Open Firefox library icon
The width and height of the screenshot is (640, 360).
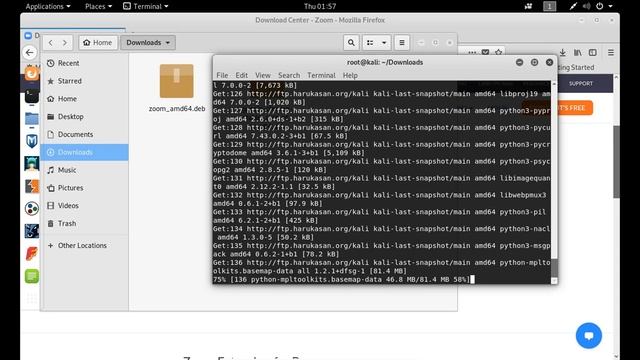click(x=578, y=52)
